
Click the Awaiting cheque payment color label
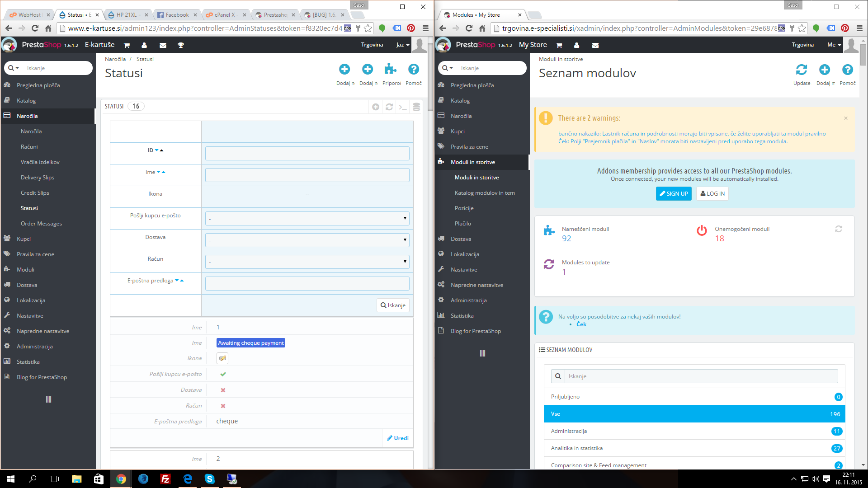[250, 343]
